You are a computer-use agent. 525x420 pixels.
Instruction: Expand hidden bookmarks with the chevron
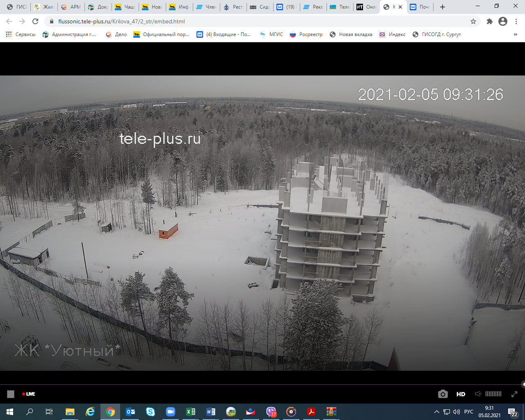click(x=515, y=34)
